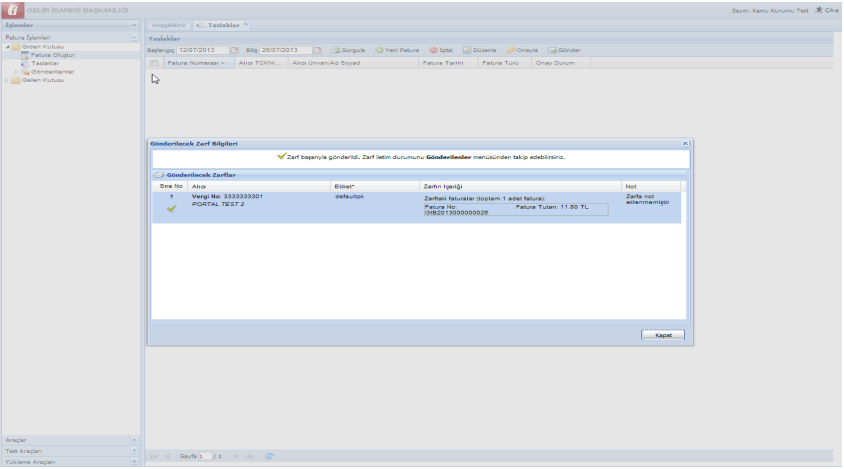Expand the Gelen Kutusu tree folder
844x469 pixels.
[7, 80]
